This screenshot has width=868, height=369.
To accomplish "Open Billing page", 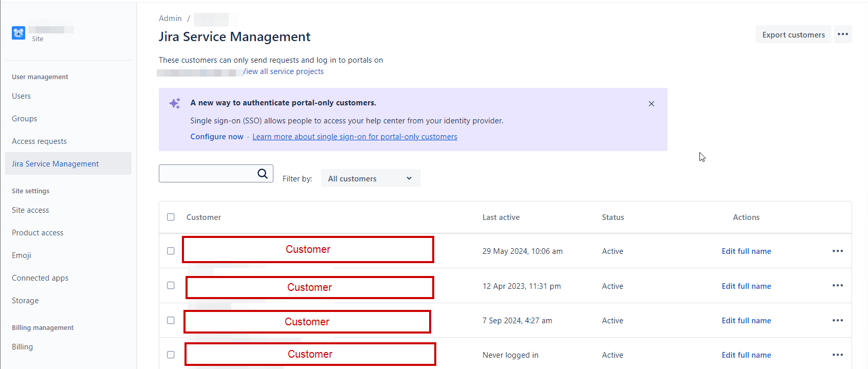I will [68, 347].
